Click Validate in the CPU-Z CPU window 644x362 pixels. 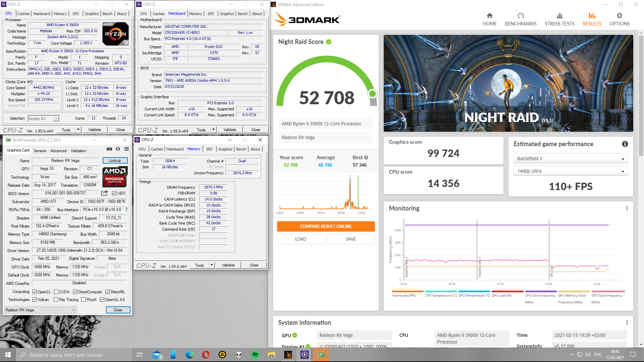pos(95,130)
